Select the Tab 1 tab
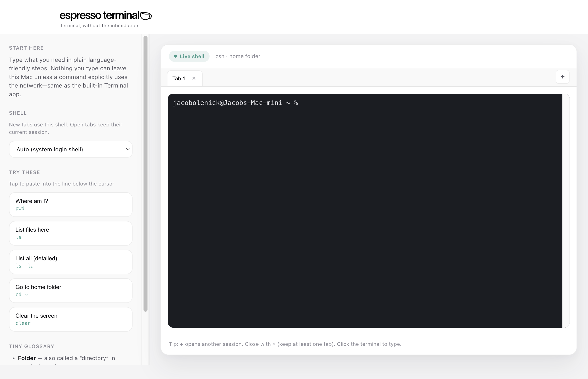Viewport: 588px width, 379px height. click(179, 78)
